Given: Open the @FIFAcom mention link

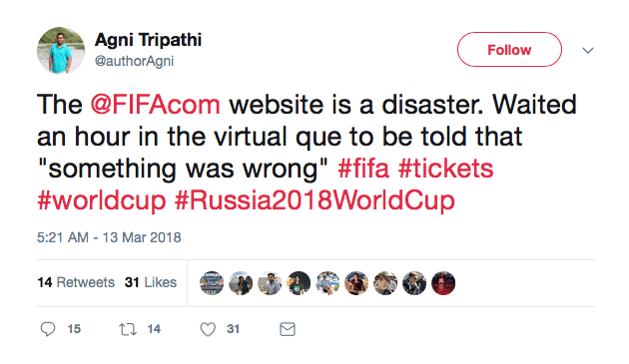Looking at the screenshot, I should 155,105.
